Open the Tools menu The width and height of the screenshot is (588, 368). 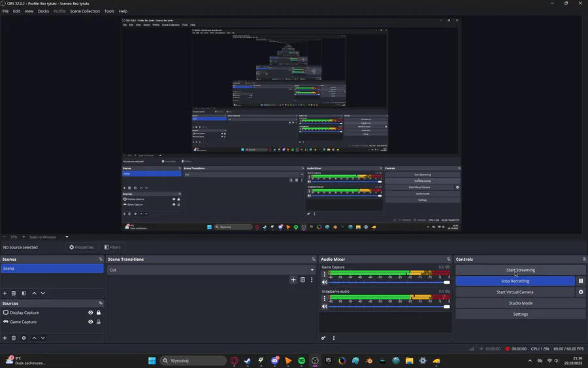point(109,11)
